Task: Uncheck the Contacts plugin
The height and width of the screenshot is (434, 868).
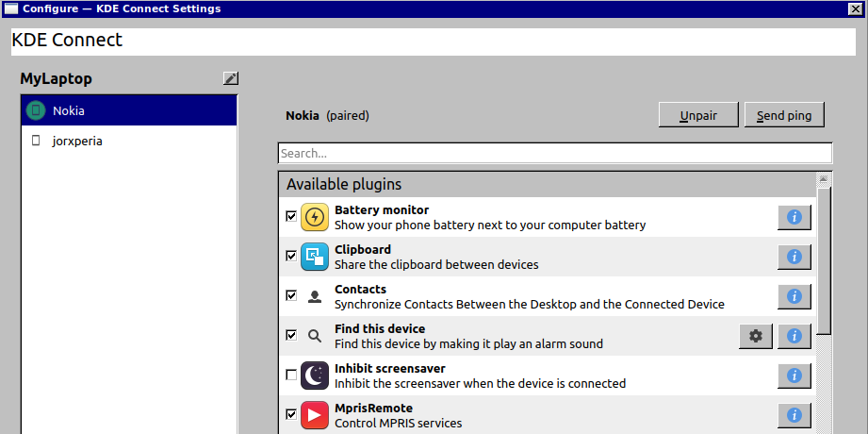Action: (291, 296)
